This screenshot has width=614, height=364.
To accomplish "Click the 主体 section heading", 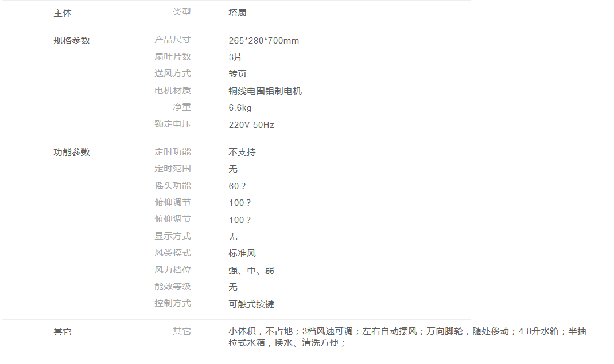I will 63,13.
